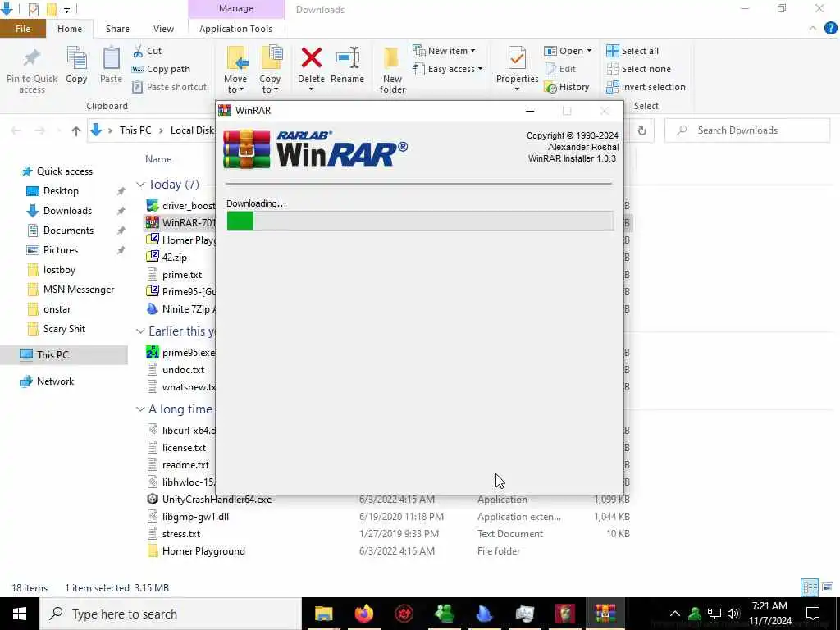Click the taskbar search box
Screen dimensions: 840x630
[171, 614]
